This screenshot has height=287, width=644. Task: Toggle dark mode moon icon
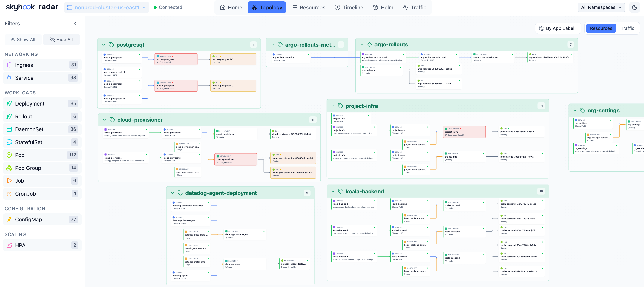(634, 7)
